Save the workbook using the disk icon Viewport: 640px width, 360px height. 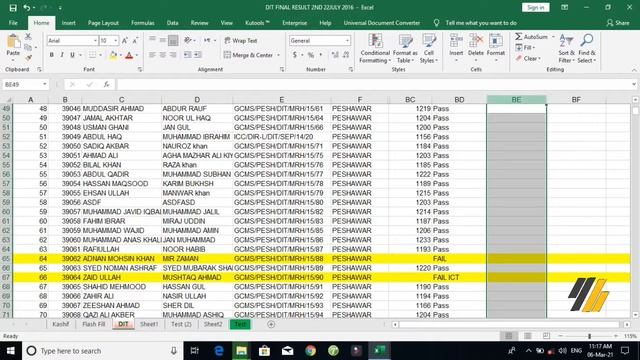tap(13, 8)
